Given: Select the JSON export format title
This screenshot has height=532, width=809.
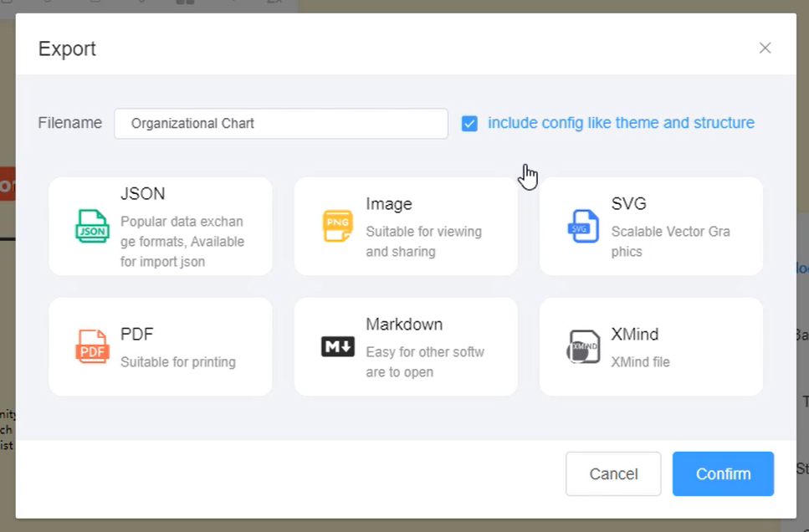Looking at the screenshot, I should (143, 194).
